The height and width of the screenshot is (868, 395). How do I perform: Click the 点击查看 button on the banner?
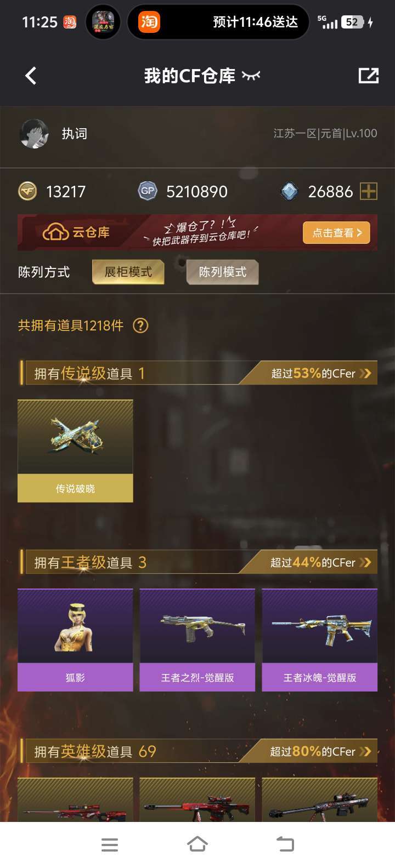(x=336, y=233)
